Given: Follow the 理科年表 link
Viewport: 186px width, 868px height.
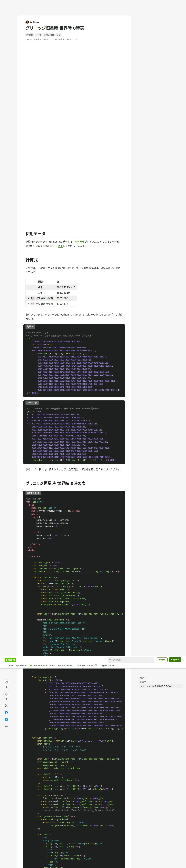Looking at the screenshot, I should [79, 242].
